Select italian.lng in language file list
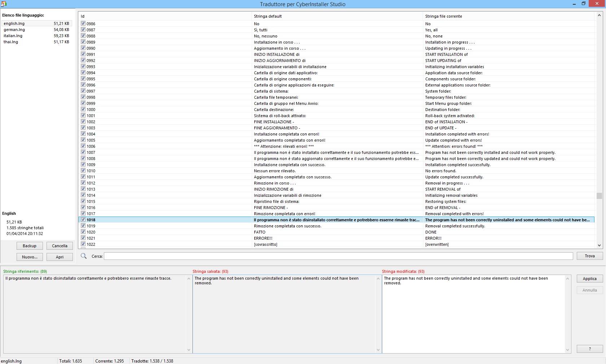The image size is (606, 364). coord(36,36)
